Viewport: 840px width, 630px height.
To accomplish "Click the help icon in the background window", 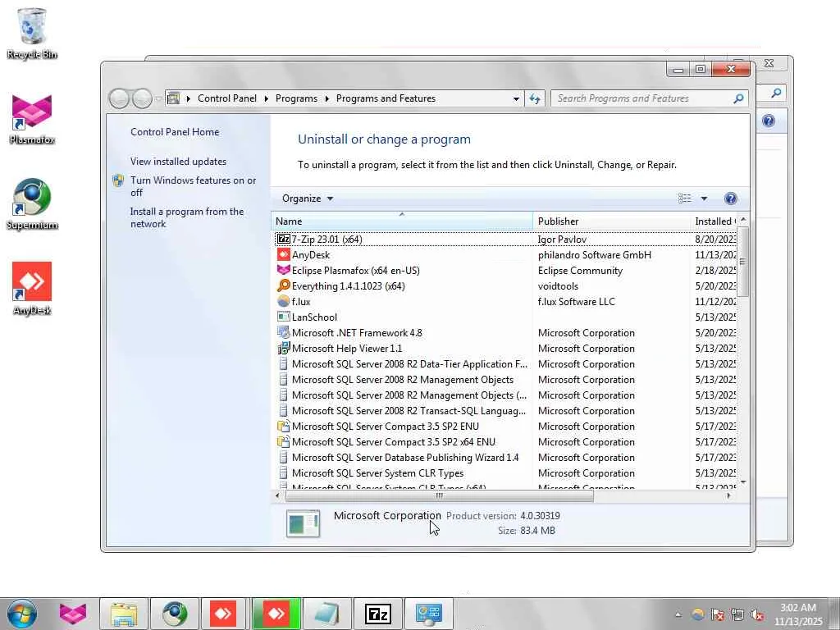I will 768,121.
